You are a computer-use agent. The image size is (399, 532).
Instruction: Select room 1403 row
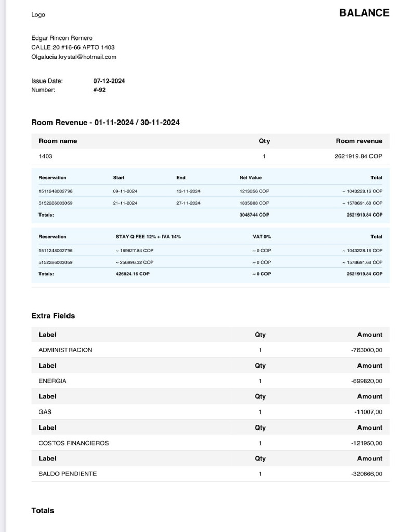tap(210, 156)
